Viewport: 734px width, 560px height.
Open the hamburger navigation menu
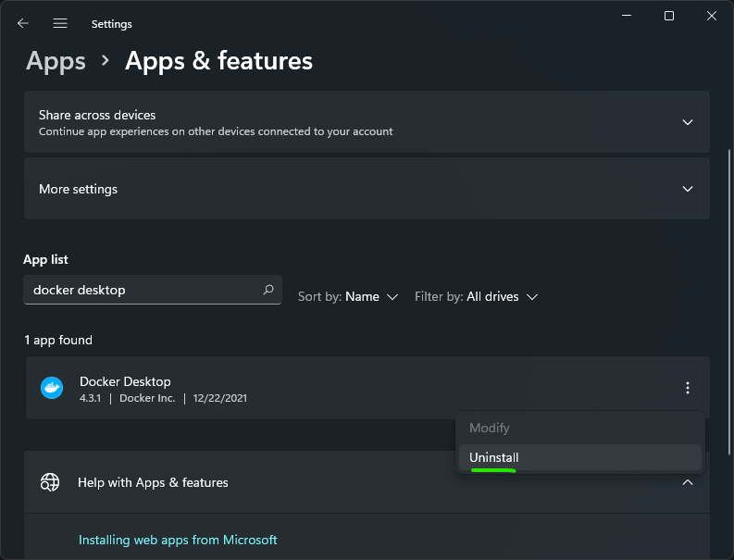pos(60,23)
